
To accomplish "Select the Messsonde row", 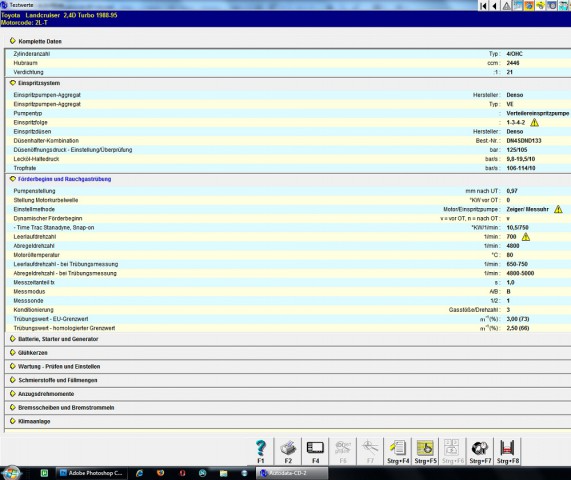I will pyautogui.click(x=288, y=300).
